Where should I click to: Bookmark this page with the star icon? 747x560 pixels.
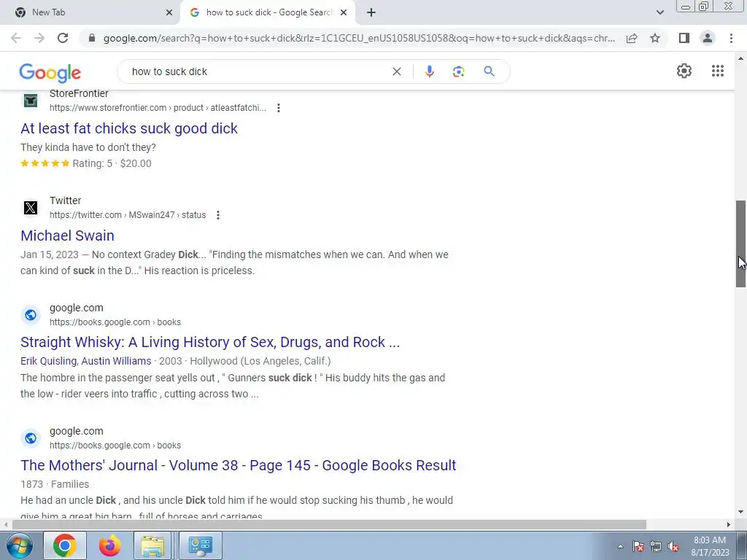[x=655, y=38]
